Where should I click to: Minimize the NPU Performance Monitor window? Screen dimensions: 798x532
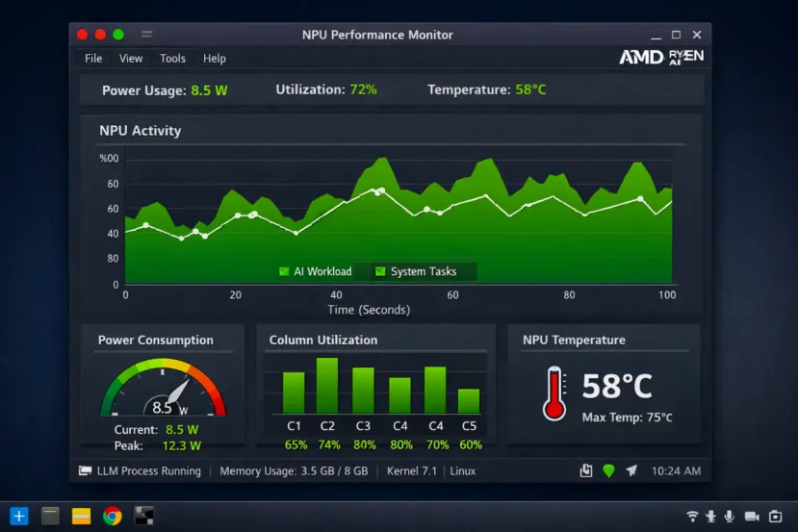pos(656,35)
